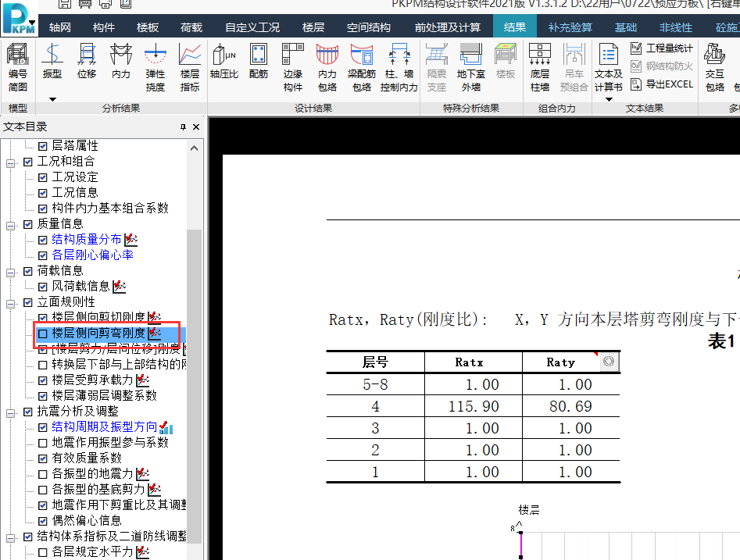This screenshot has height=560, width=740.
Task: Check the 各振型的地震力 checkbox
Action: (x=42, y=474)
